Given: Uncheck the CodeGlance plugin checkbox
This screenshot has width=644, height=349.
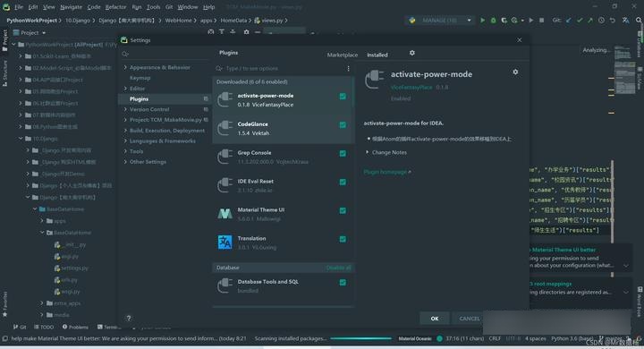Looking at the screenshot, I should click(343, 125).
